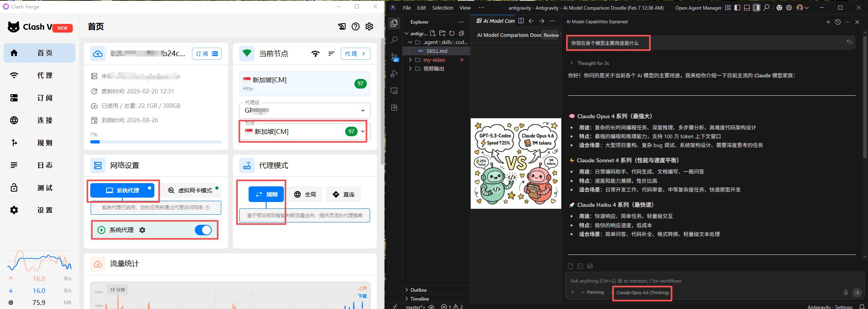Expand the my-video folder

434,60
